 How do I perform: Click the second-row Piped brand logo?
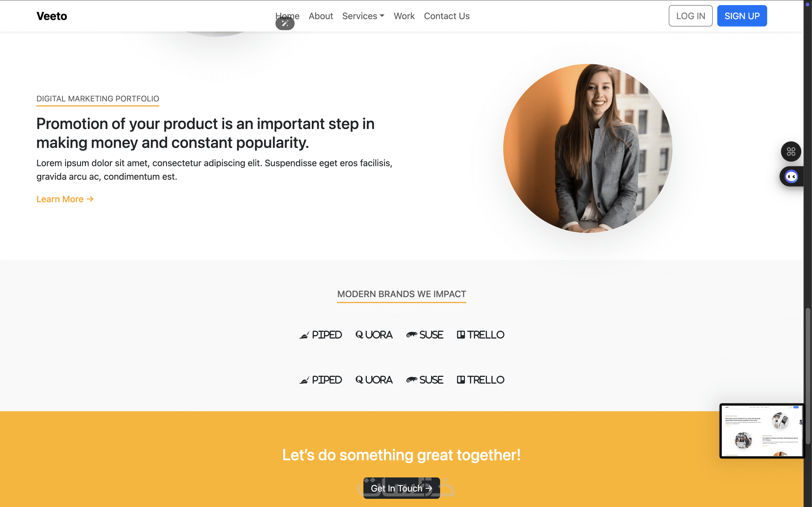(x=321, y=380)
